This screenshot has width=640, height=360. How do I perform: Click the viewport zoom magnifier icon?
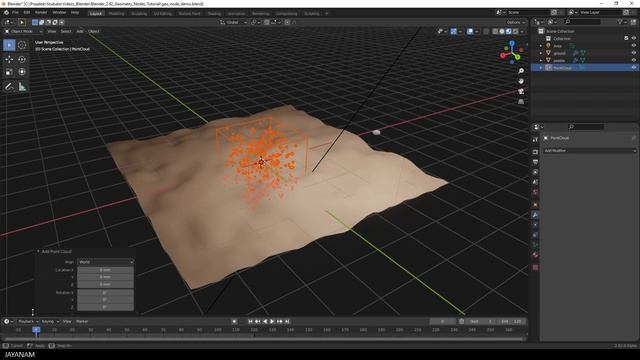521,71
